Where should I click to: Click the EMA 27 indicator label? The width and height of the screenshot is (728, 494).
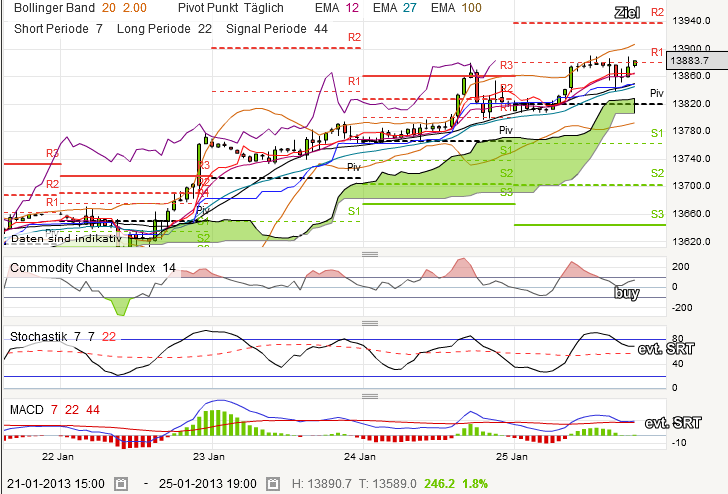pos(395,8)
